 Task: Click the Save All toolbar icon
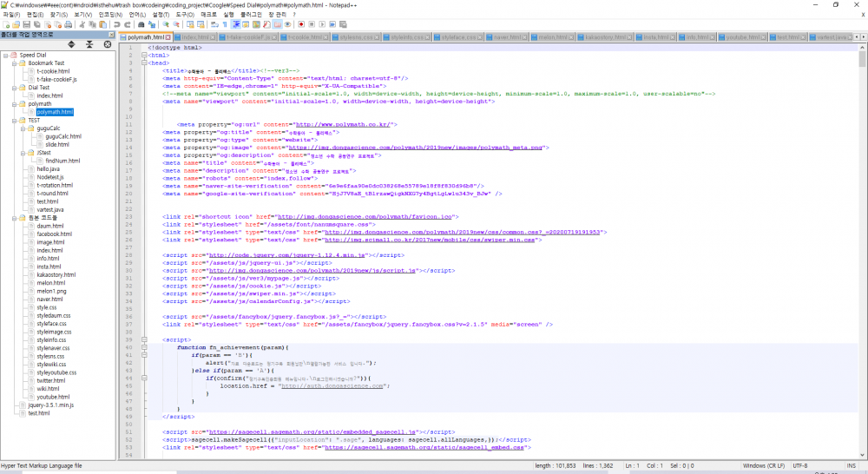pos(37,24)
